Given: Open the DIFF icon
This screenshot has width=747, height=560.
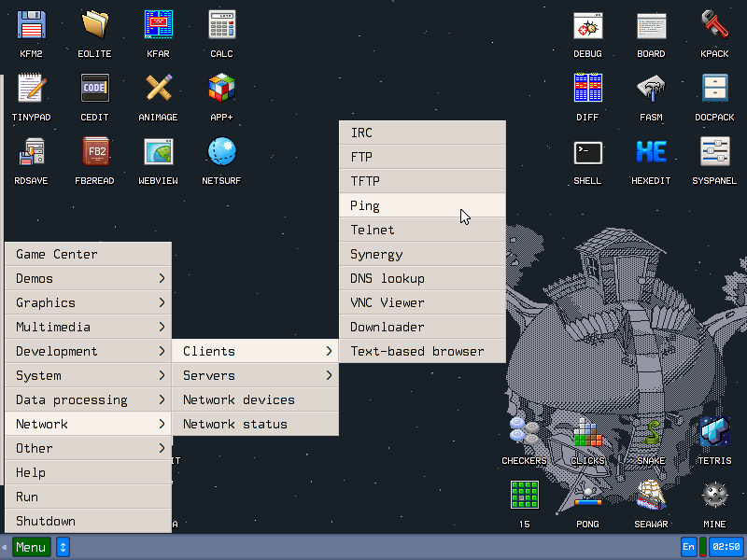Looking at the screenshot, I should pos(587,88).
